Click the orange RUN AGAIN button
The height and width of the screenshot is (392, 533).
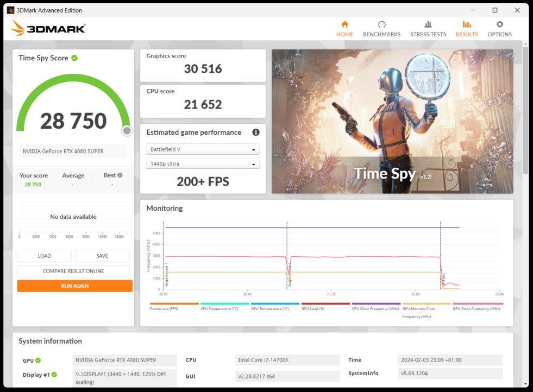75,286
